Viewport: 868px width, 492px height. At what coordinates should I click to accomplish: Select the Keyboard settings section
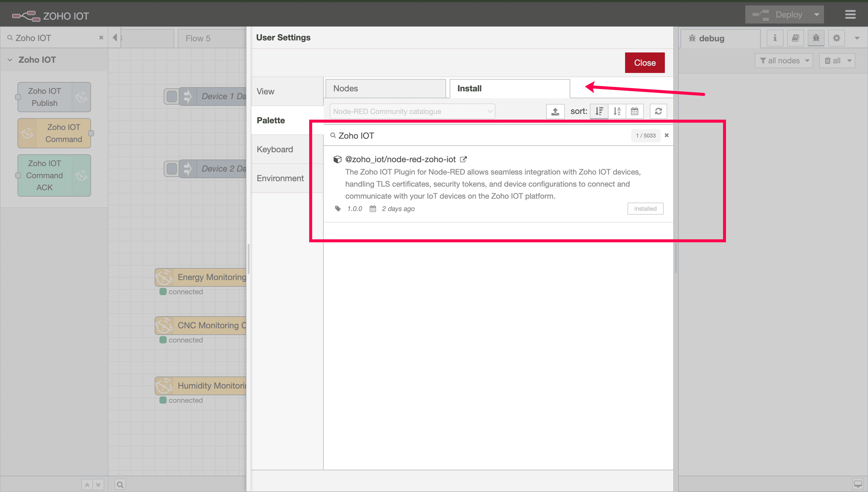click(275, 149)
